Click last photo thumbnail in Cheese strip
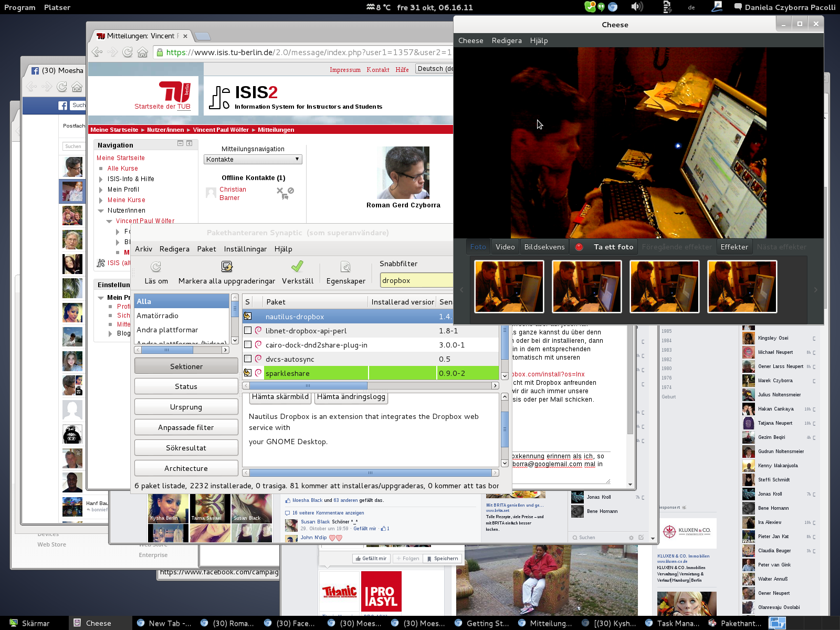 pos(742,287)
